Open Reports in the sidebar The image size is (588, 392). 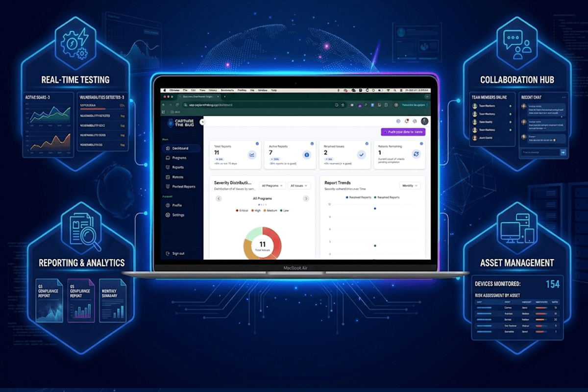pyautogui.click(x=175, y=168)
